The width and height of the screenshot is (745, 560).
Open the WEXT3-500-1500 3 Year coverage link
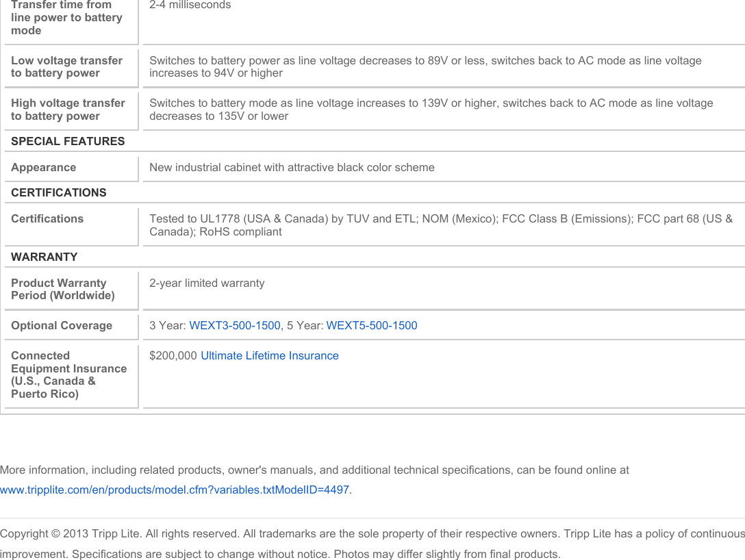[x=234, y=326]
